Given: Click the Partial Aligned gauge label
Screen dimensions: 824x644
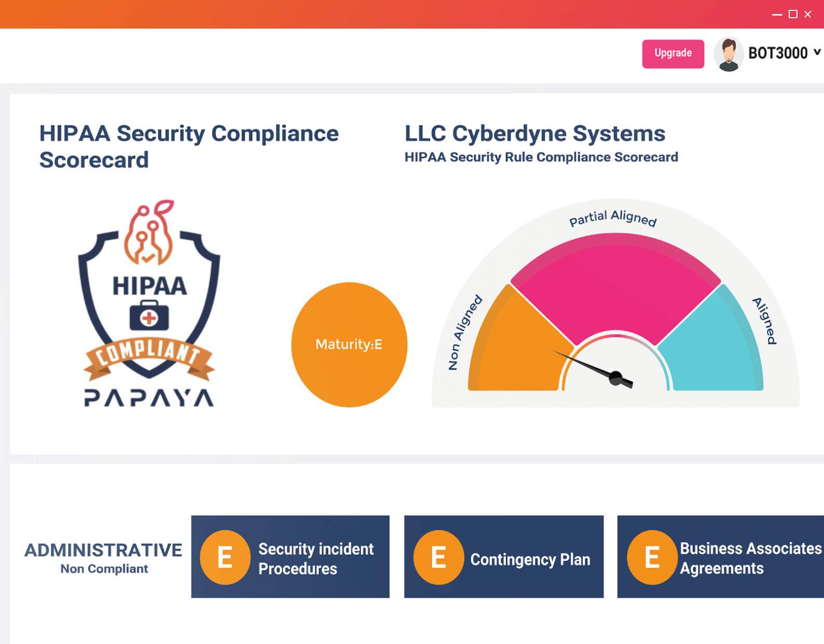Looking at the screenshot, I should click(x=613, y=218).
